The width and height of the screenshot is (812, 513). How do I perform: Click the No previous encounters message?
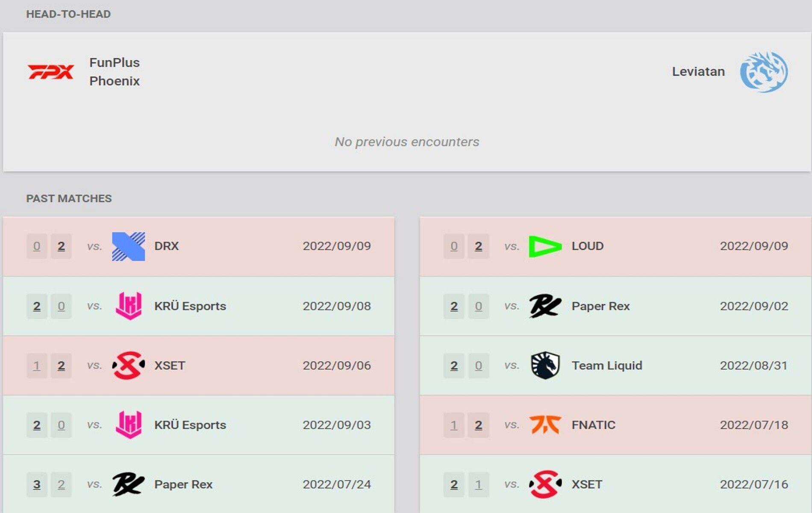point(407,142)
